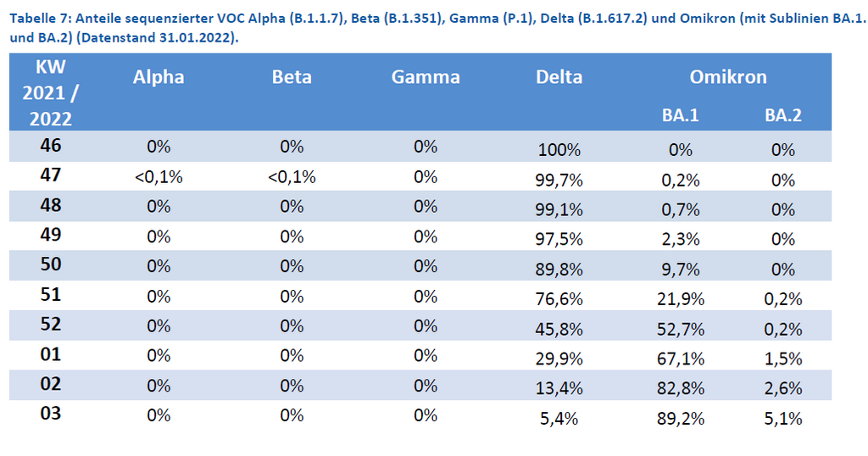Click the BA.2 sub-column header

coord(783,114)
